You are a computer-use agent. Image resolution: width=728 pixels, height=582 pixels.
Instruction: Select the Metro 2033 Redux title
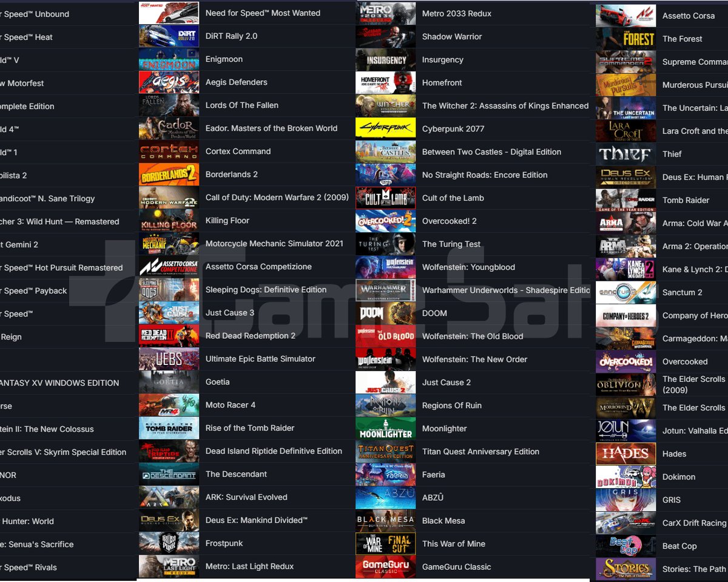click(x=457, y=13)
